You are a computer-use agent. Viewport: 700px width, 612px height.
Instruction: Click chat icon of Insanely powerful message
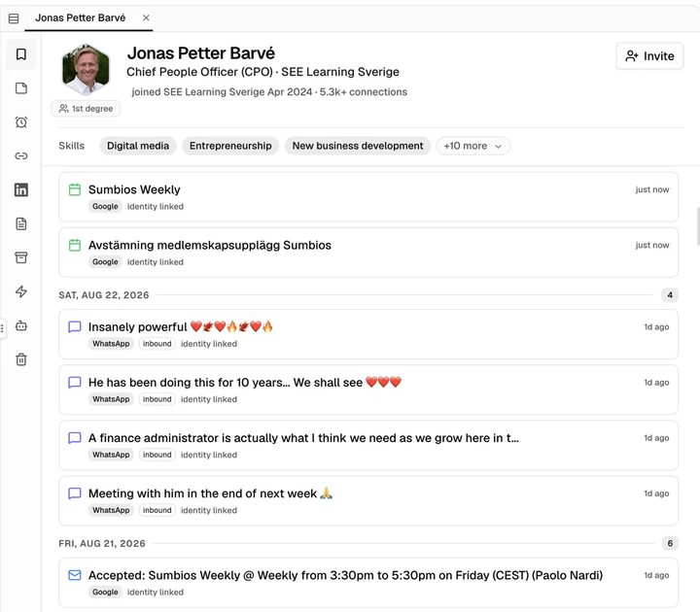click(x=75, y=327)
